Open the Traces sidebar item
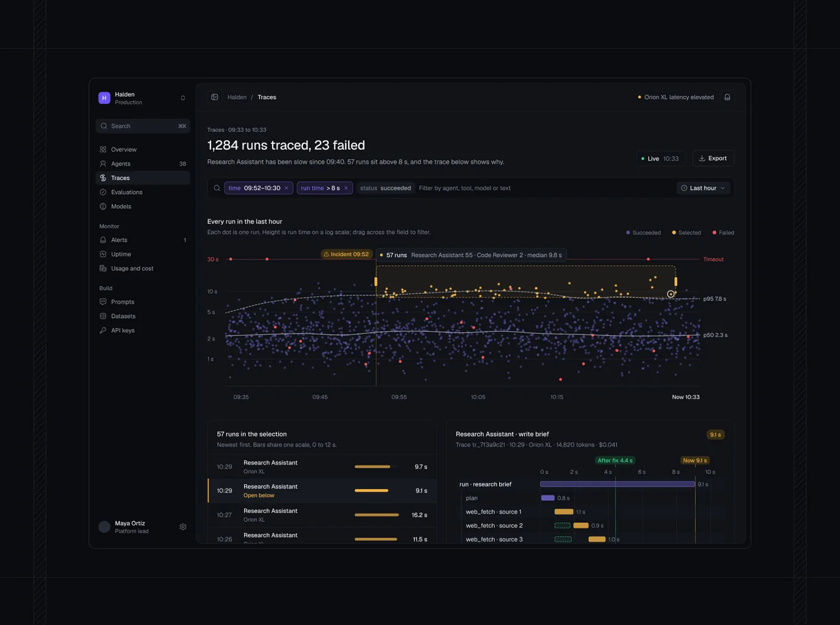 (x=143, y=178)
